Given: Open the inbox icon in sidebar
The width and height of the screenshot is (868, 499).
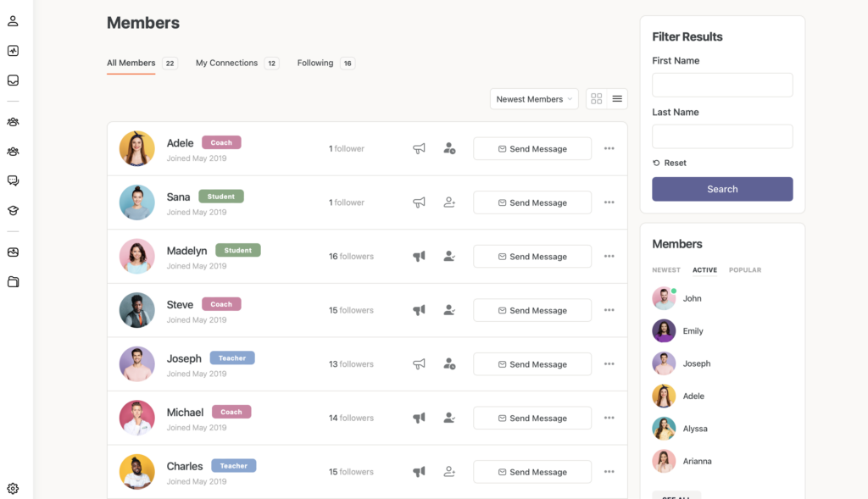Looking at the screenshot, I should [13, 80].
